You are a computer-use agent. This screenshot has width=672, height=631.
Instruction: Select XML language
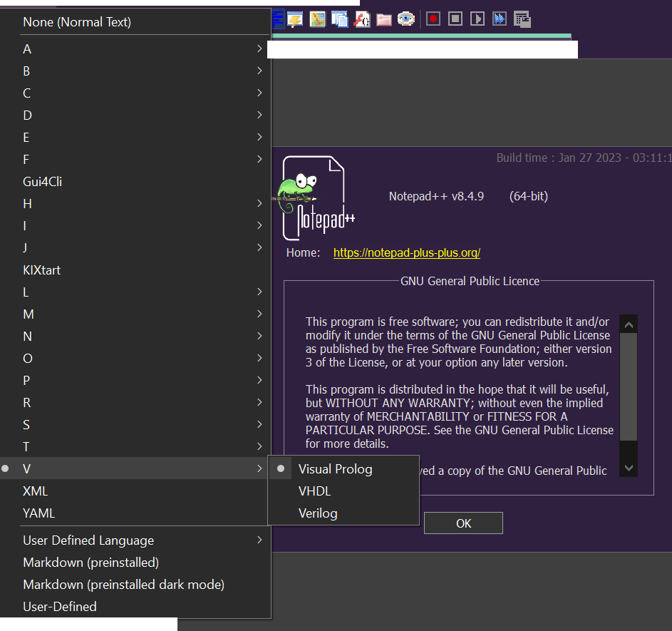(135, 491)
